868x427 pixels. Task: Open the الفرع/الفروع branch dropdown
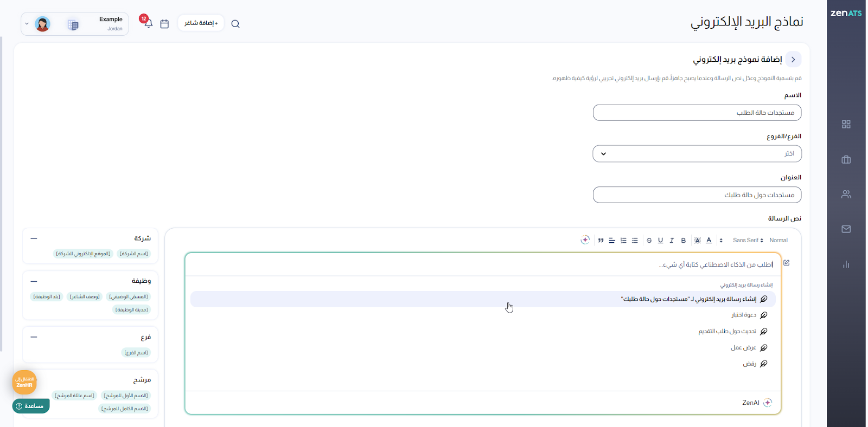[x=697, y=153]
